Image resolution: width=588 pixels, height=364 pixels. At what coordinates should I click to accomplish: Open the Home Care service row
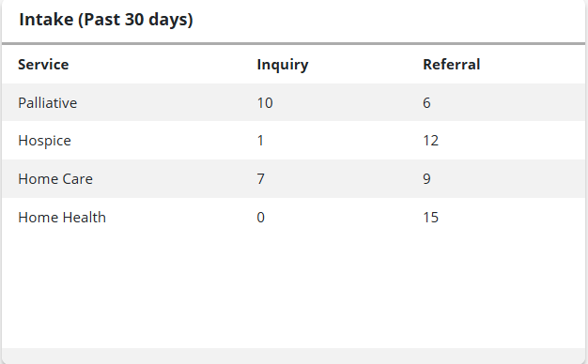click(294, 178)
